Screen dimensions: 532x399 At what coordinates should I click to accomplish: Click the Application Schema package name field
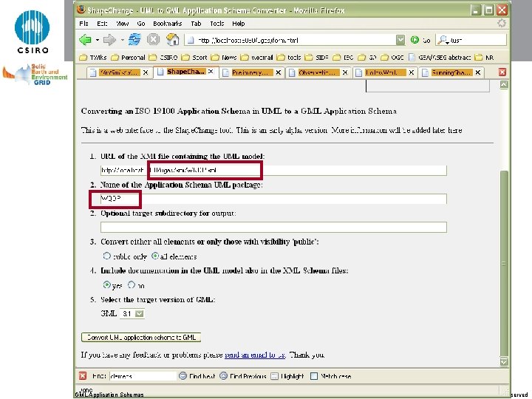pos(273,199)
